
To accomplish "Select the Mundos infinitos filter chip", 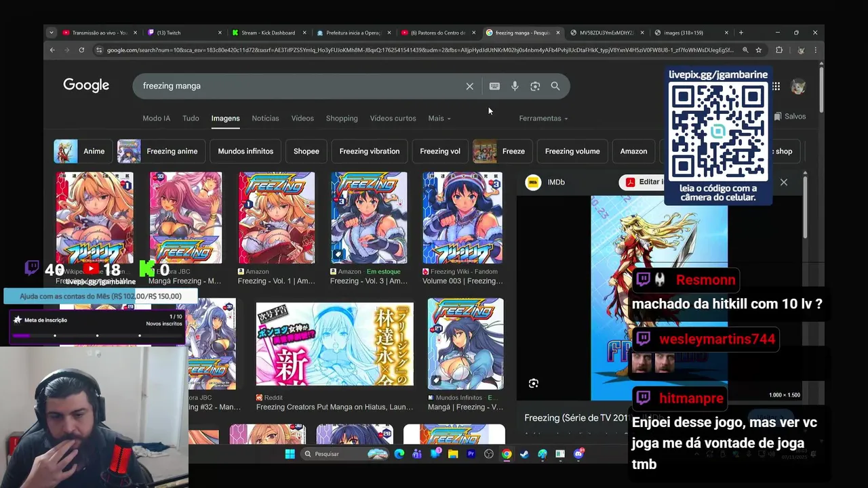I will click(245, 151).
